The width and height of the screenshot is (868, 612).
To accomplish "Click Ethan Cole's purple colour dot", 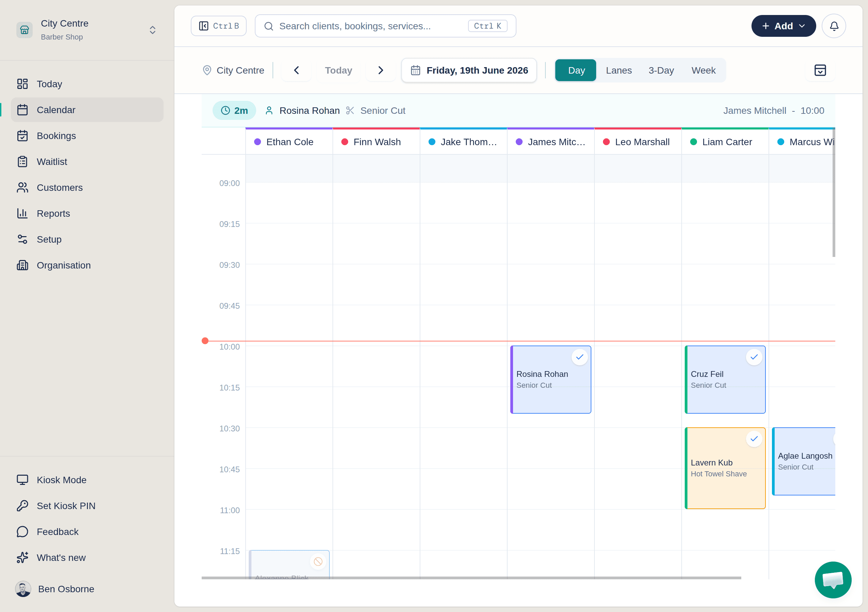I will pyautogui.click(x=258, y=142).
